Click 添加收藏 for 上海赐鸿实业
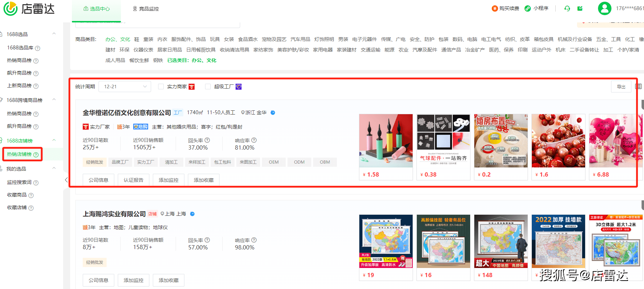 [x=169, y=280]
